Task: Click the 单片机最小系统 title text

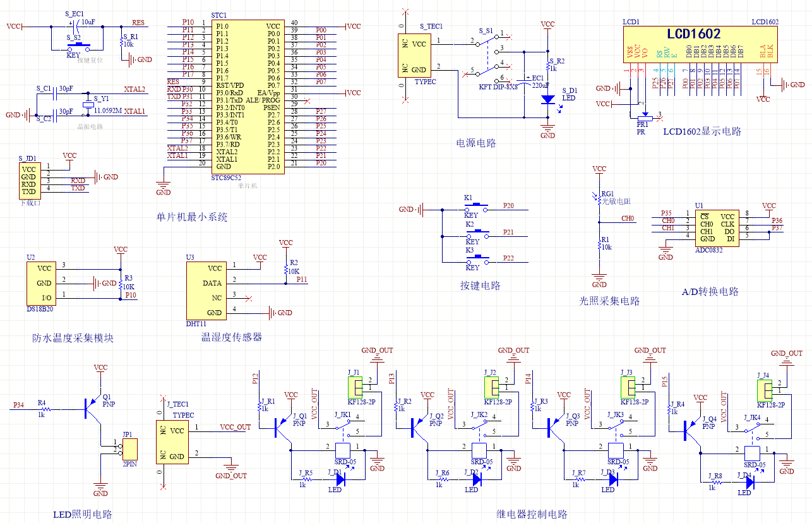Action: [192, 217]
